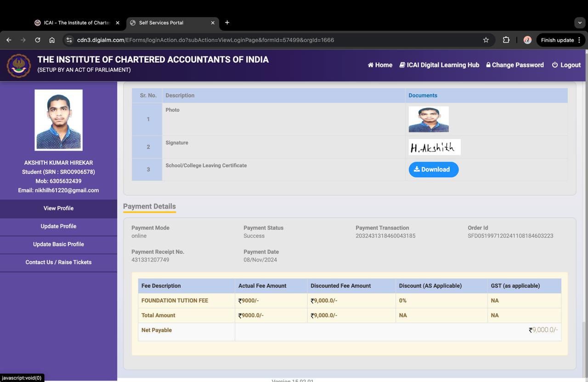The height and width of the screenshot is (382, 588).
Task: Open Chrome's three-dot menu
Action: [579, 40]
